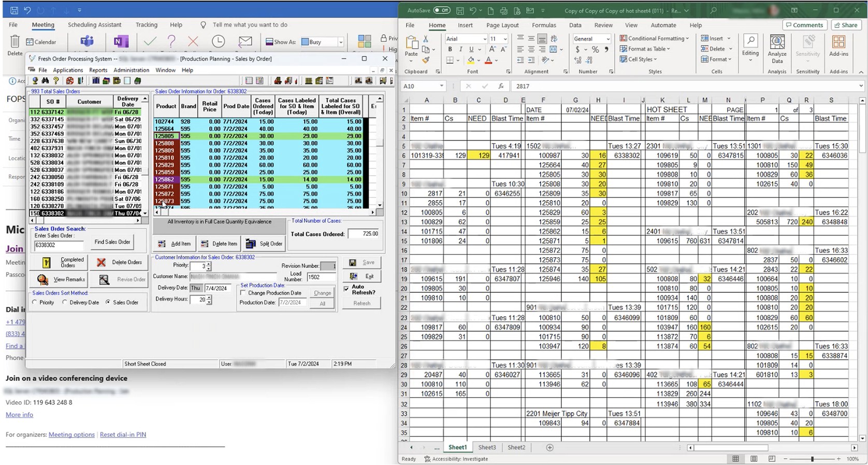Uncheck the Auto Refresh checkbox

coord(346,289)
